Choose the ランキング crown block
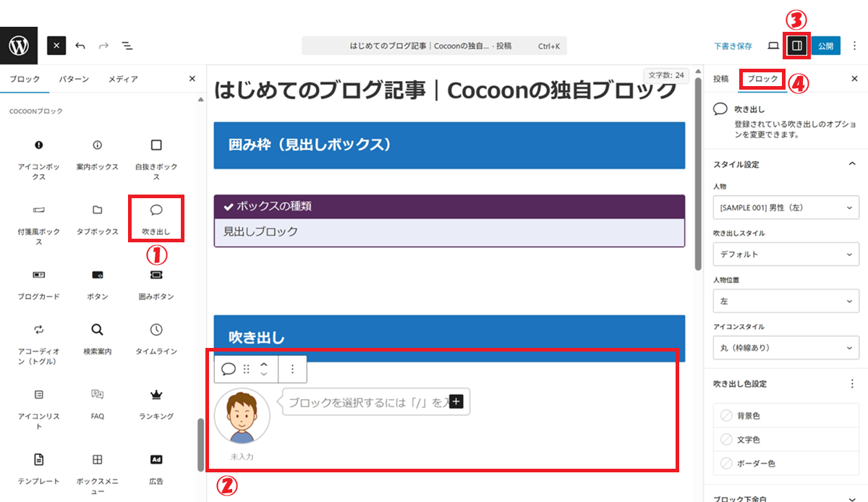This screenshot has width=868, height=502. (156, 401)
